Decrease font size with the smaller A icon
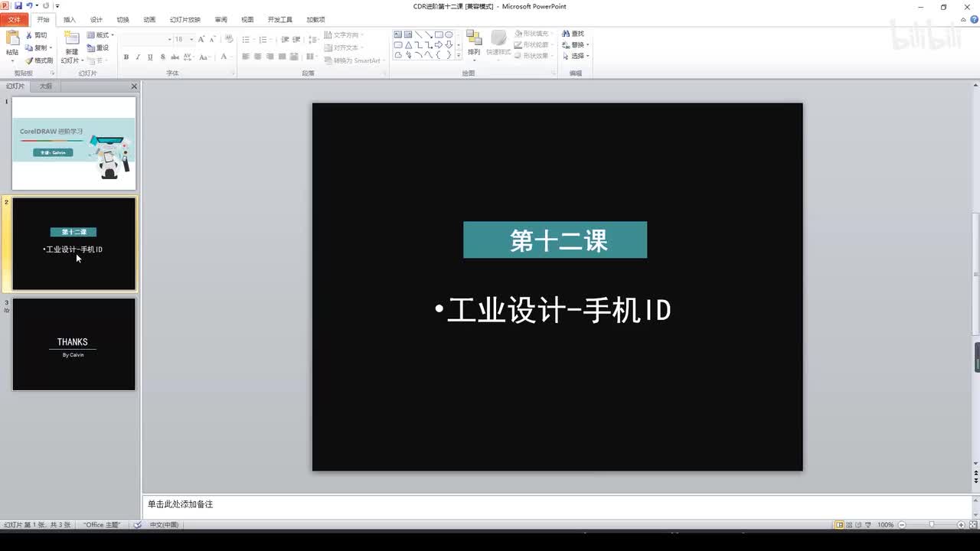Viewport: 980px width, 551px height. [x=213, y=39]
